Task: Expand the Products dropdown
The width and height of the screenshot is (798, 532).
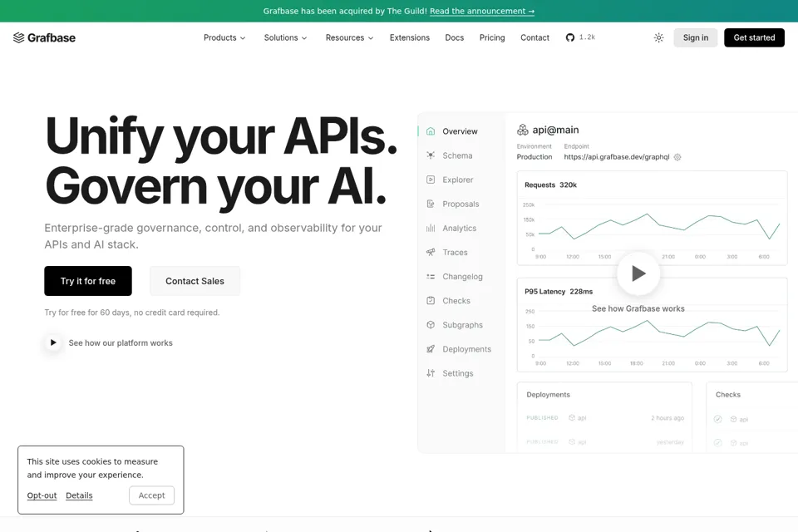Action: 224,37
